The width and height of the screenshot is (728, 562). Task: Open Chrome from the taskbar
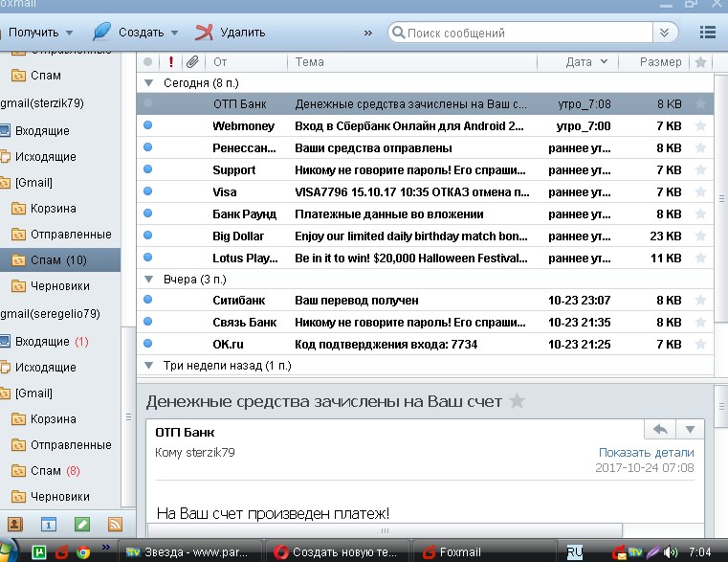point(84,551)
